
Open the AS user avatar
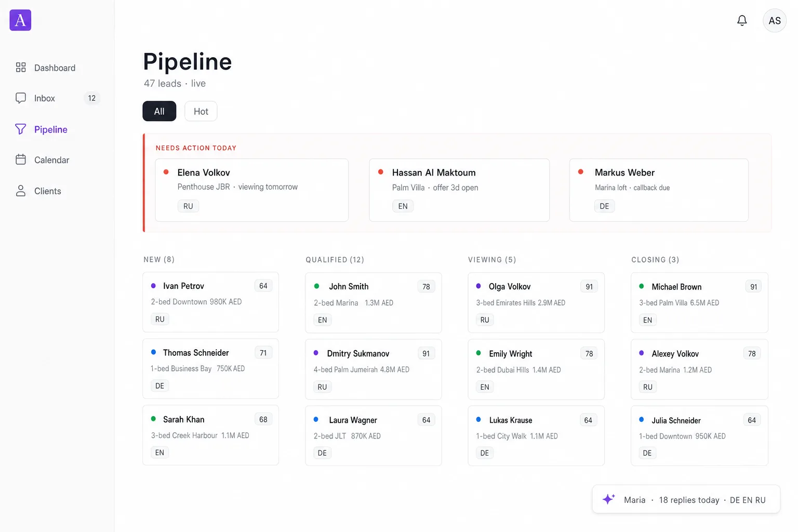click(x=775, y=21)
